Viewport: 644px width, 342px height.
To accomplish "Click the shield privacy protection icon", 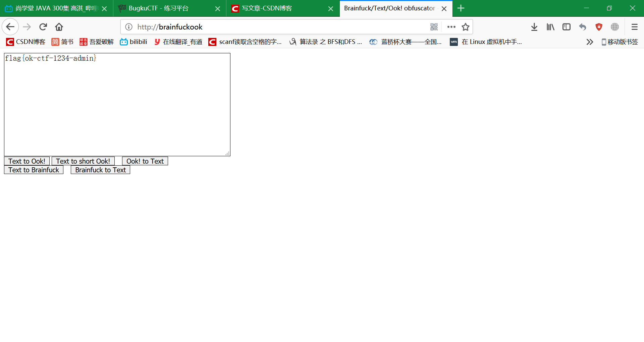I will (x=599, y=27).
